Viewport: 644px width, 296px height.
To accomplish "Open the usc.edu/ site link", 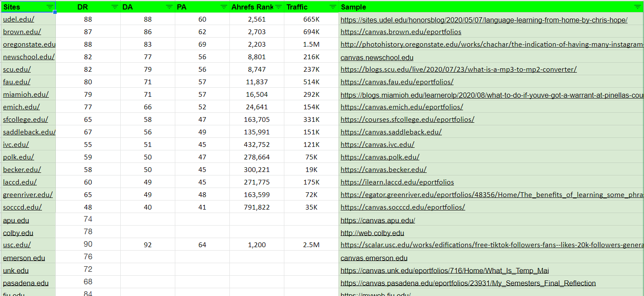I will click(17, 245).
